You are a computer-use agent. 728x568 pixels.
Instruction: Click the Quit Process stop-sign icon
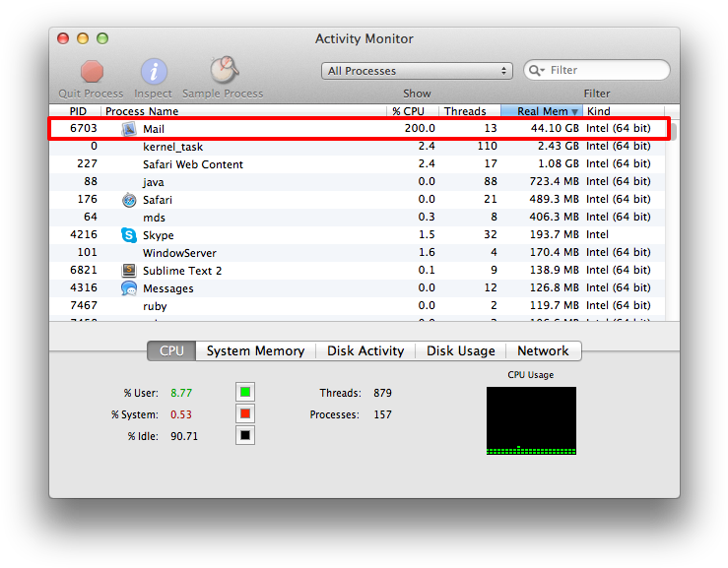92,71
